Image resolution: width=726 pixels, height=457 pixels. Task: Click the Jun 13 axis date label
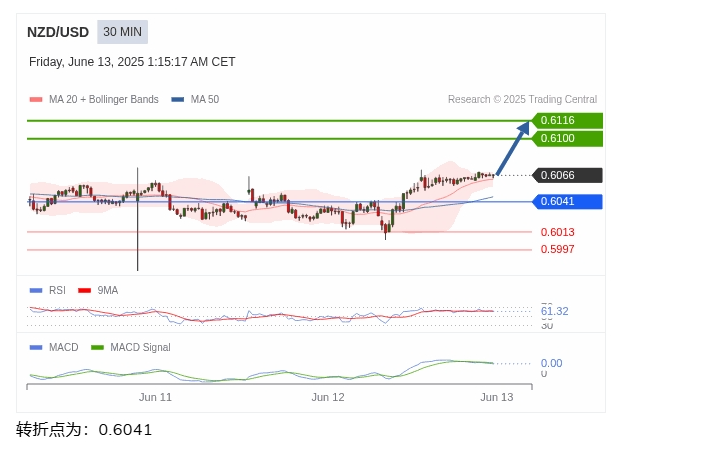click(x=497, y=397)
